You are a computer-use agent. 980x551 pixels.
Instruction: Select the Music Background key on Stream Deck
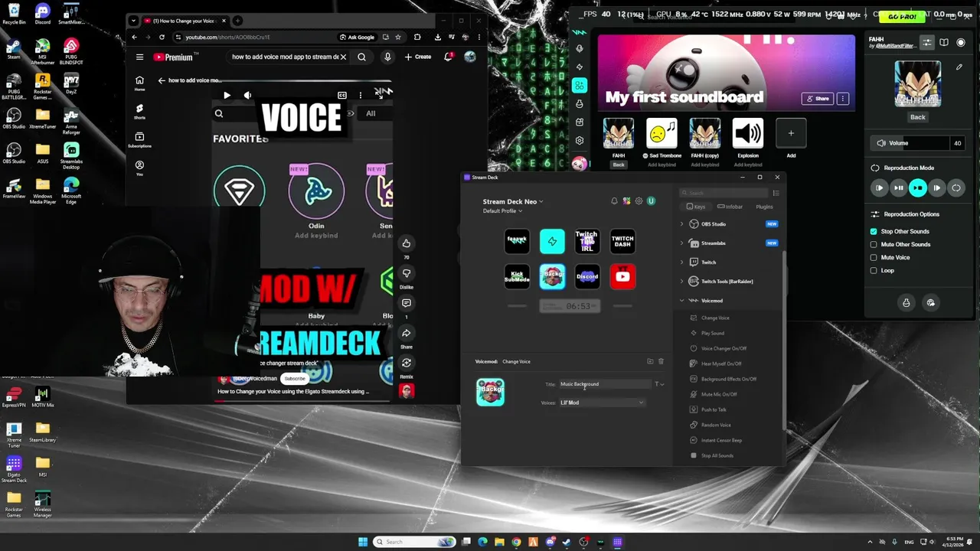[x=552, y=276]
